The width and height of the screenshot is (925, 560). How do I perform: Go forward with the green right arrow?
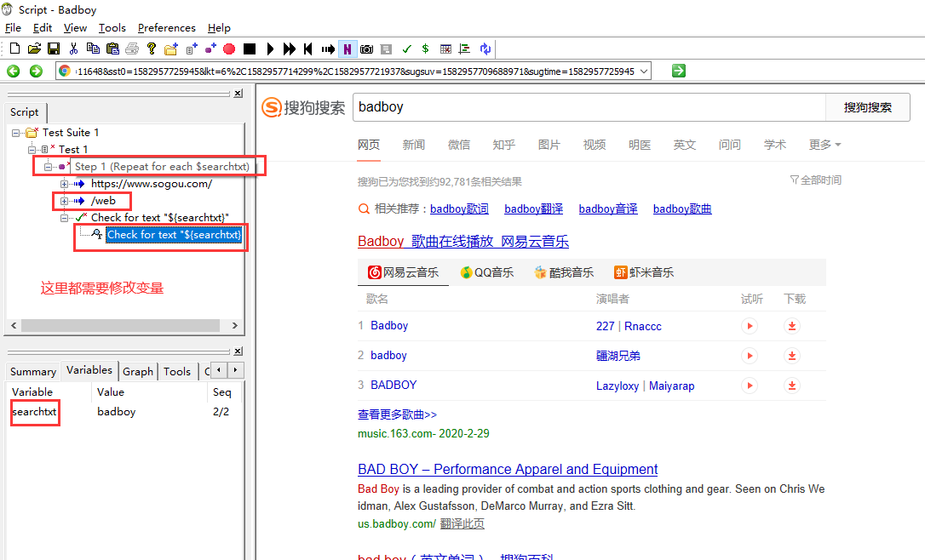pyautogui.click(x=36, y=71)
